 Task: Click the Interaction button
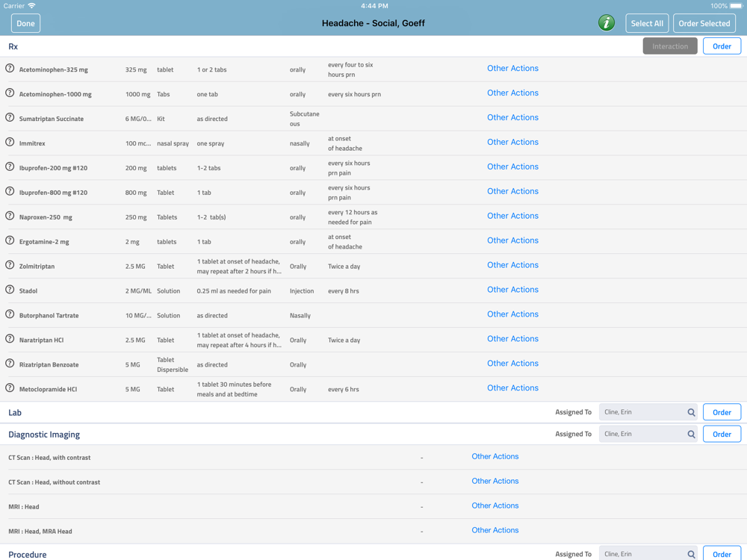tap(670, 46)
